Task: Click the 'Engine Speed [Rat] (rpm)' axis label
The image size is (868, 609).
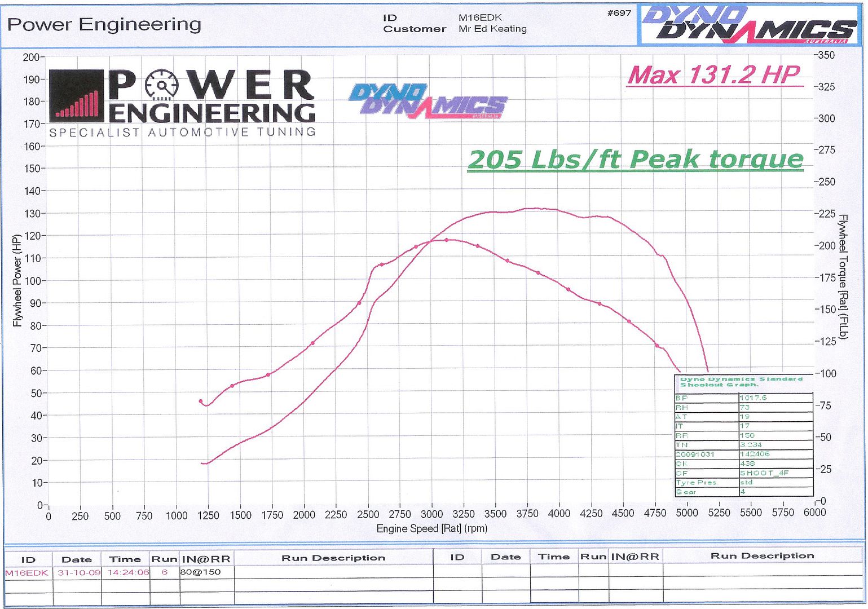Action: (x=432, y=528)
